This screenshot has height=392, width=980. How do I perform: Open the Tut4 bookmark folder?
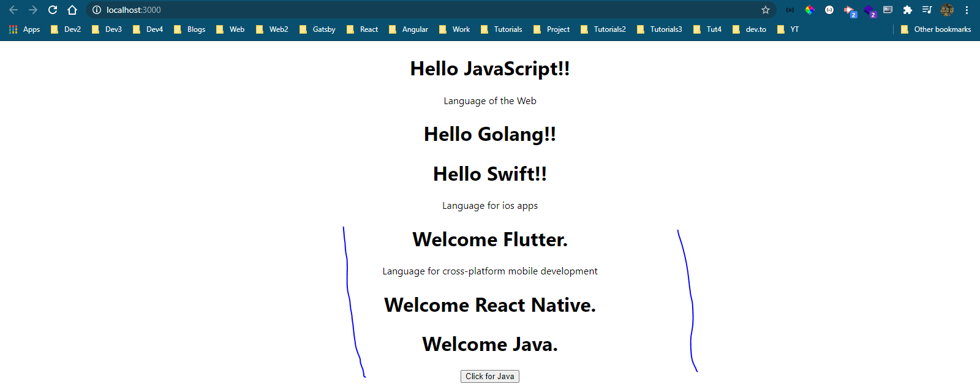(707, 29)
